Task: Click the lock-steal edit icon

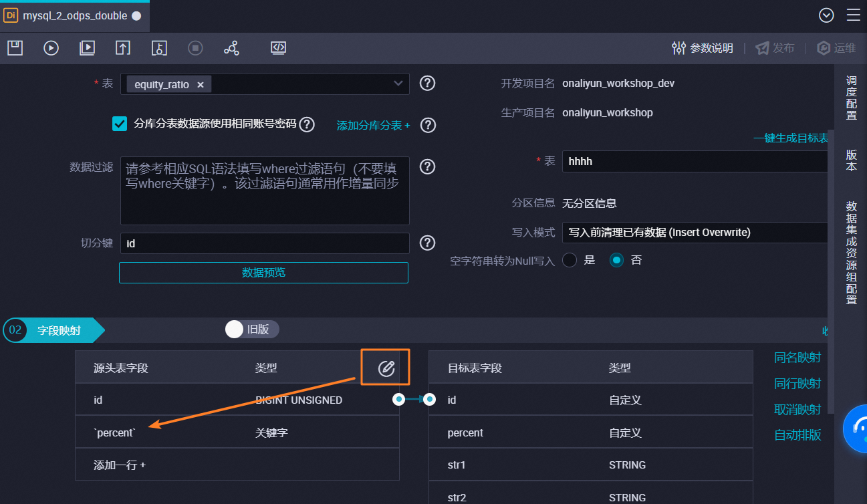Action: (159, 47)
